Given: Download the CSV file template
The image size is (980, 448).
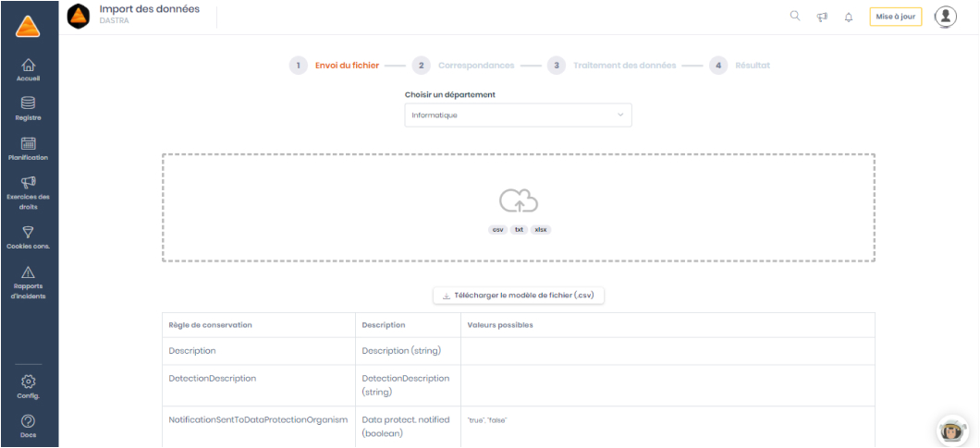Looking at the screenshot, I should click(519, 296).
